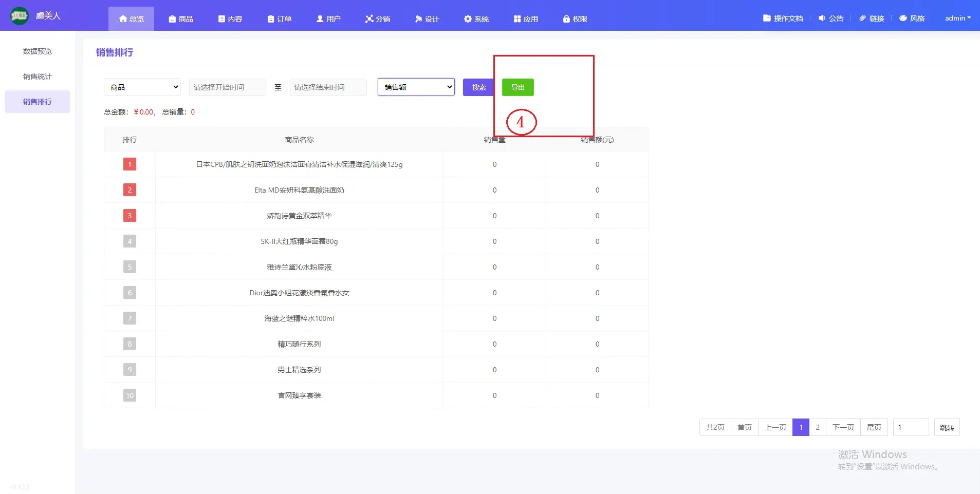Expand the 销售额 sort dropdown
Image resolution: width=980 pixels, height=494 pixels.
(416, 87)
